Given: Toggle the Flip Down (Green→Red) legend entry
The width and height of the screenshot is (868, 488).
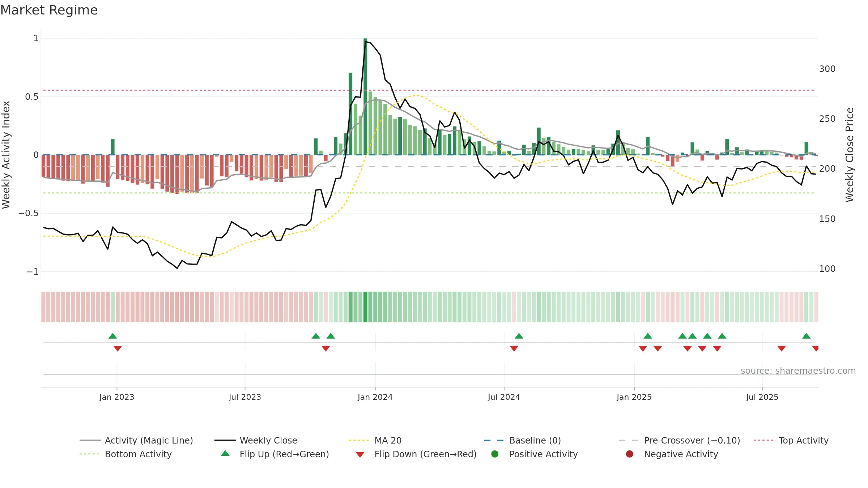Looking at the screenshot, I should coord(416,454).
